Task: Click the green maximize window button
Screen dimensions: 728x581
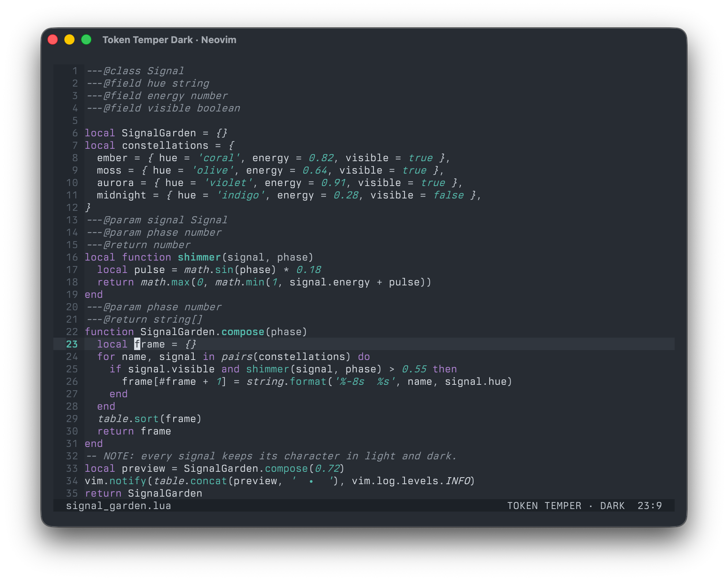Action: tap(86, 39)
